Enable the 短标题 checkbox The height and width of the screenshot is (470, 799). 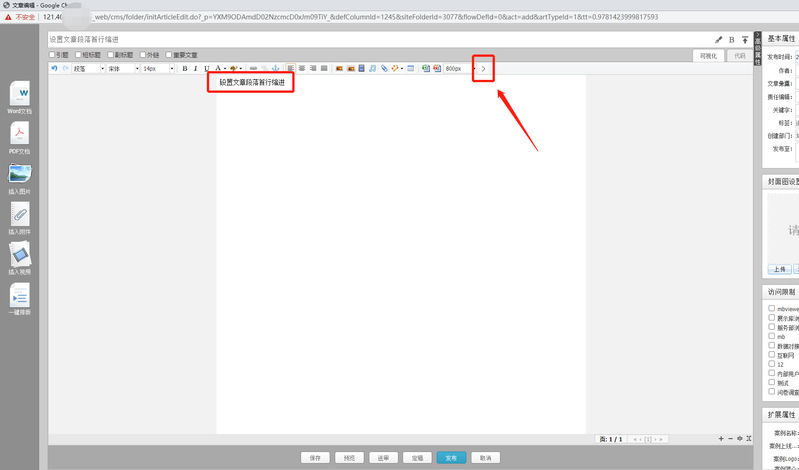click(x=79, y=55)
